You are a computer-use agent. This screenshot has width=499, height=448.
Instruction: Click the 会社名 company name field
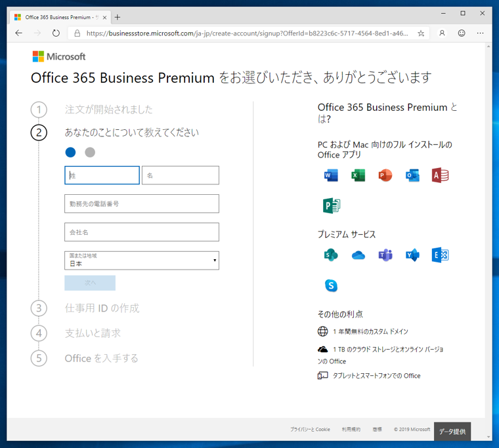[142, 232]
